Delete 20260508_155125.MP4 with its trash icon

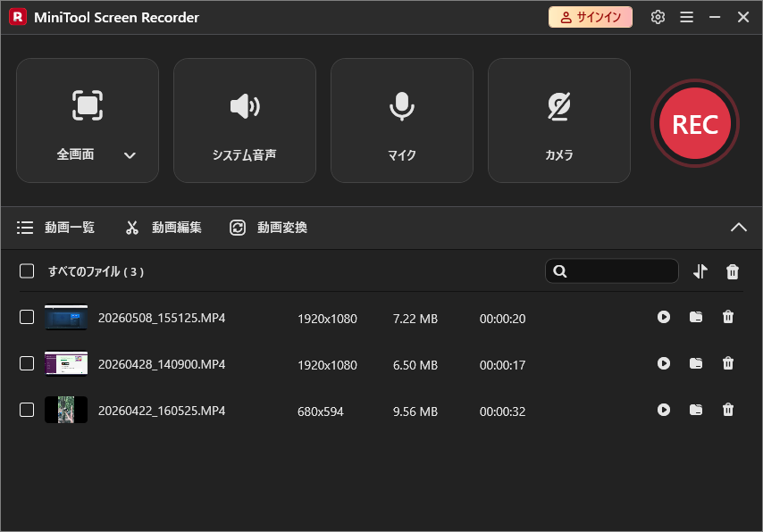(x=728, y=317)
